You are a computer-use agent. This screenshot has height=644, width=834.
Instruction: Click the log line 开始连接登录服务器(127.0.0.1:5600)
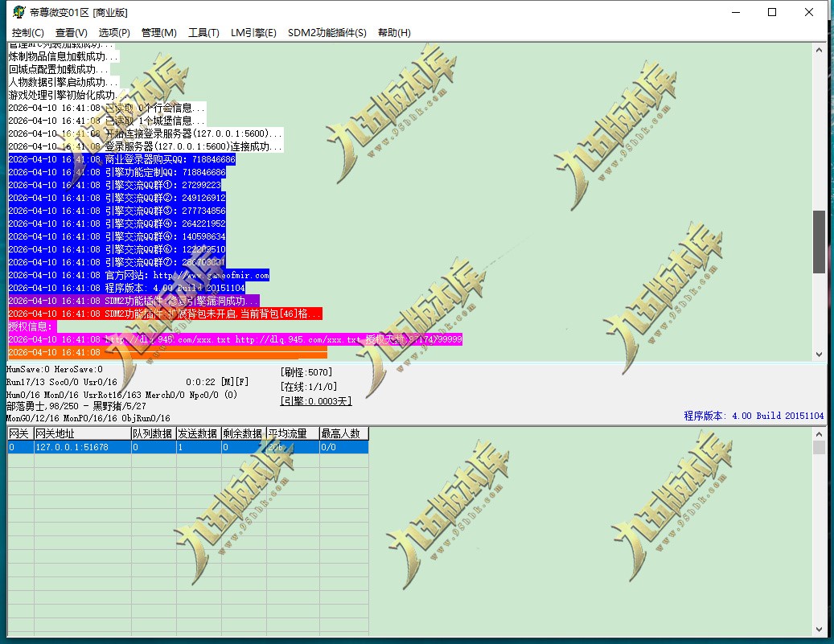[x=146, y=133]
